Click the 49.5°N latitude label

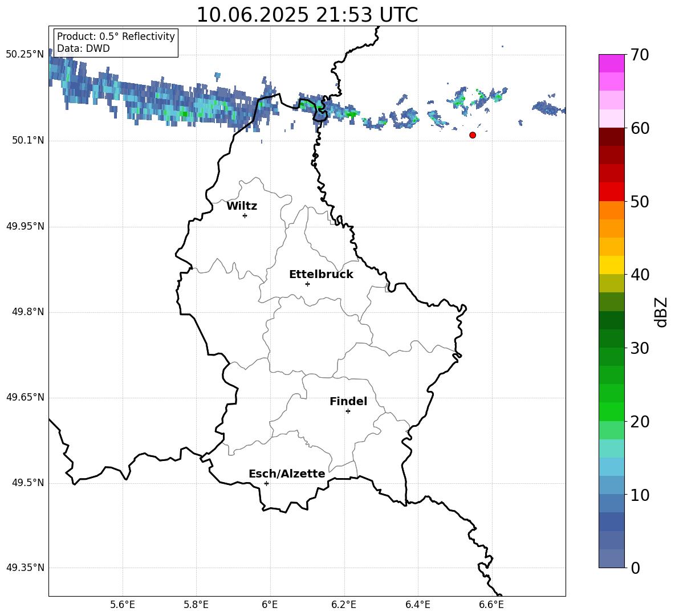click(x=28, y=483)
